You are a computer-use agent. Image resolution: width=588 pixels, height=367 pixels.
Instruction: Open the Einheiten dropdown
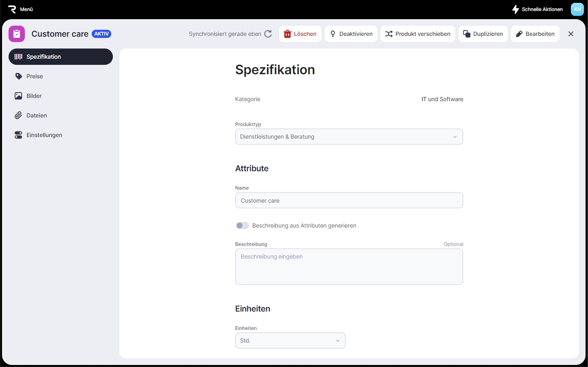290,340
